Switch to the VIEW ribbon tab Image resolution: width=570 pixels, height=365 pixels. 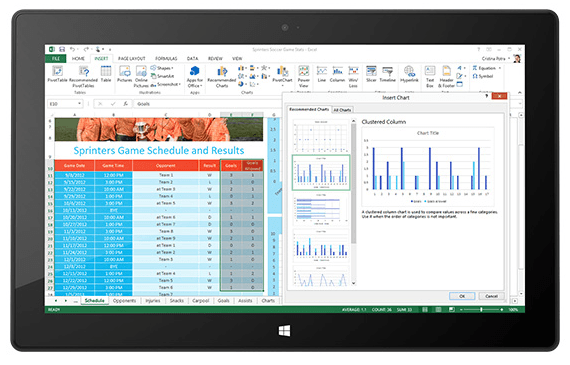[237, 58]
